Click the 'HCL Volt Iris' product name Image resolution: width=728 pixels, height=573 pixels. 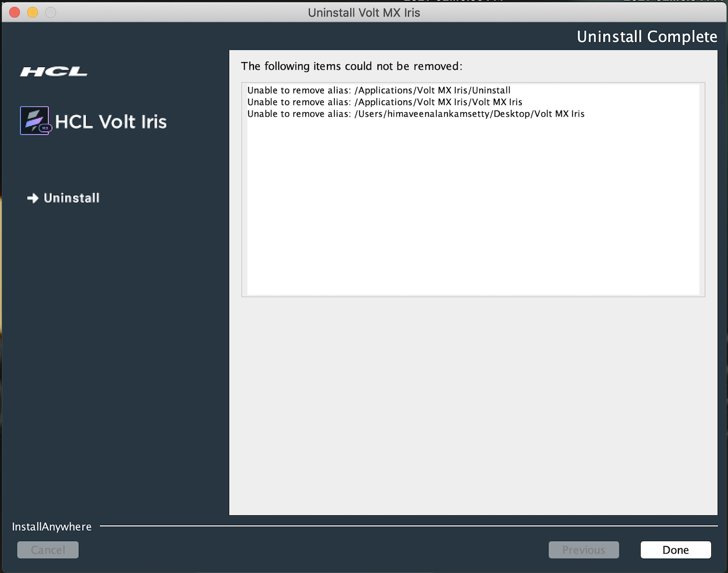(x=111, y=122)
